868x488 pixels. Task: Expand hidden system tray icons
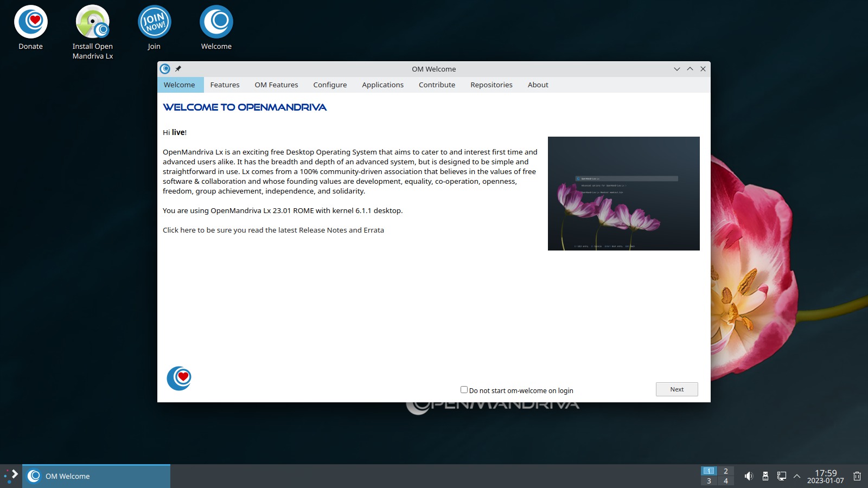point(797,476)
